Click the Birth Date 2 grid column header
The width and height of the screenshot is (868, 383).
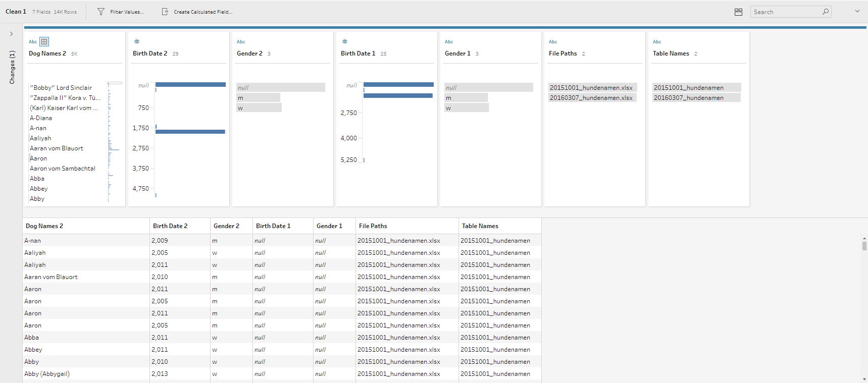(180, 226)
